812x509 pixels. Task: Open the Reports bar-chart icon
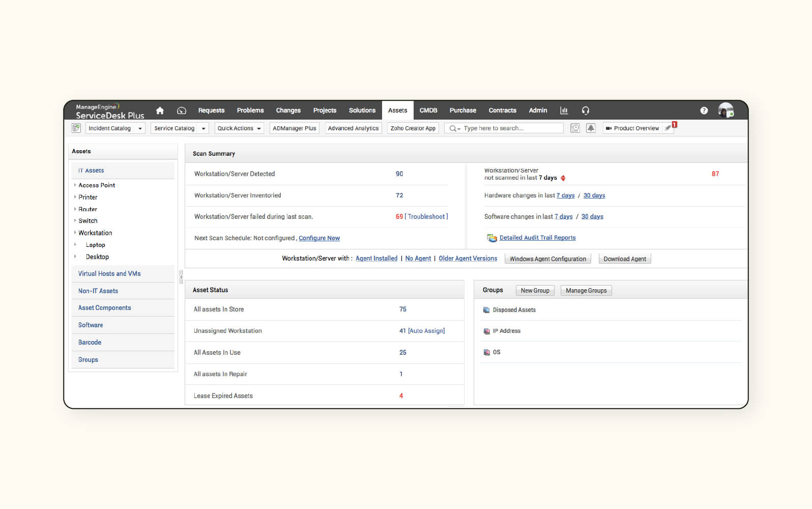[x=564, y=110]
